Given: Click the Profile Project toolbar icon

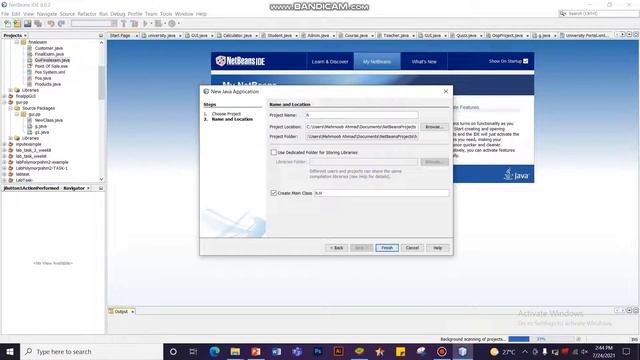Looking at the screenshot, I should (172, 24).
